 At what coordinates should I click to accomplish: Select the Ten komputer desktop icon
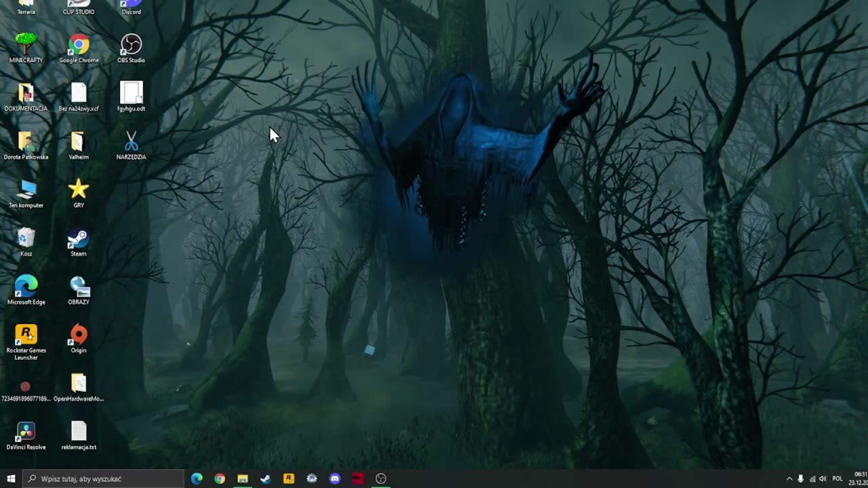[26, 193]
